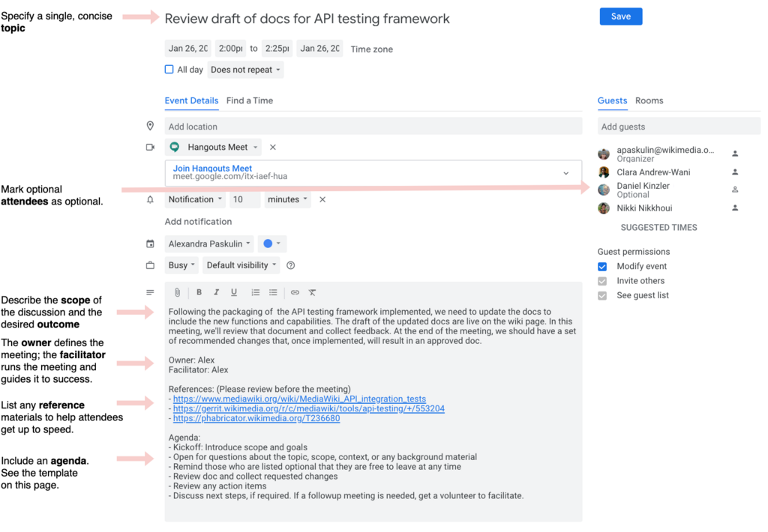Insert a link in description
The image size is (768, 532).
coord(295,292)
